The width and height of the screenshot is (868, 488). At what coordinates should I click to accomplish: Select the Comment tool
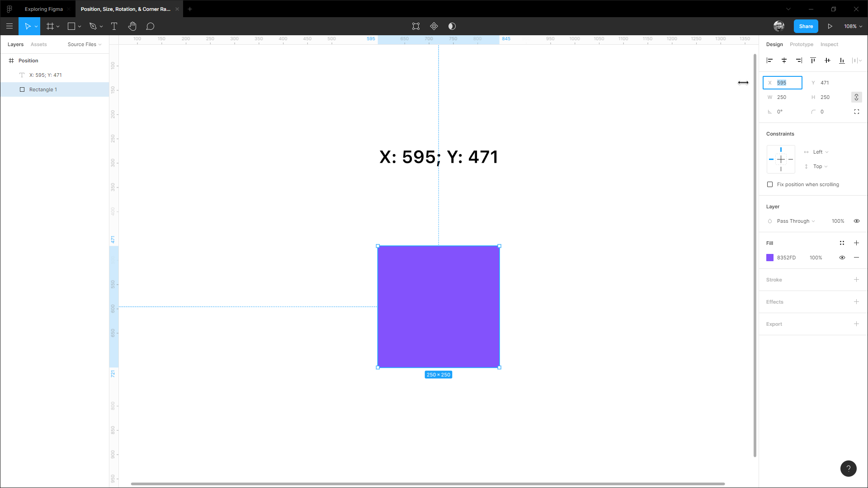tap(150, 26)
